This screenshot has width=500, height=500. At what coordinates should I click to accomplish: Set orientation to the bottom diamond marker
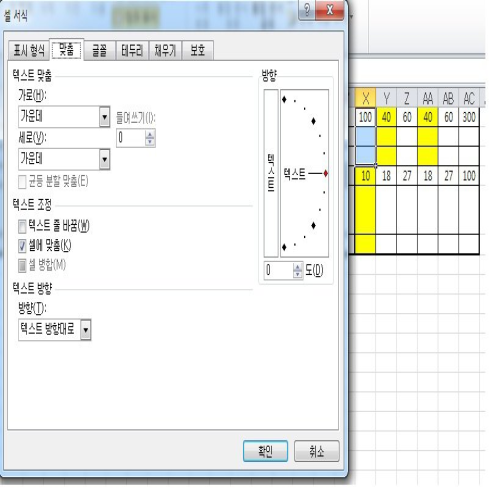pos(284,247)
